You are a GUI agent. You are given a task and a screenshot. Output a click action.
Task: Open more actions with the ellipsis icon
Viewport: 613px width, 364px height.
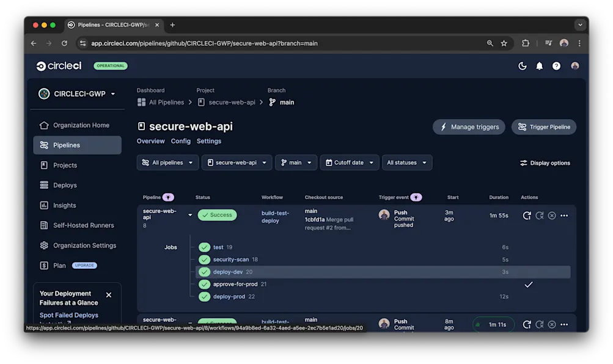[x=563, y=216]
